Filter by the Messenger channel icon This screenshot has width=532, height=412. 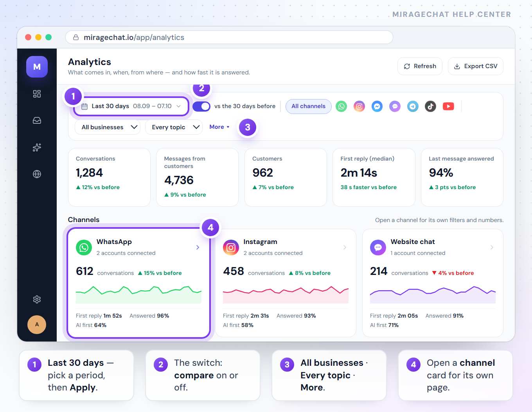[377, 106]
